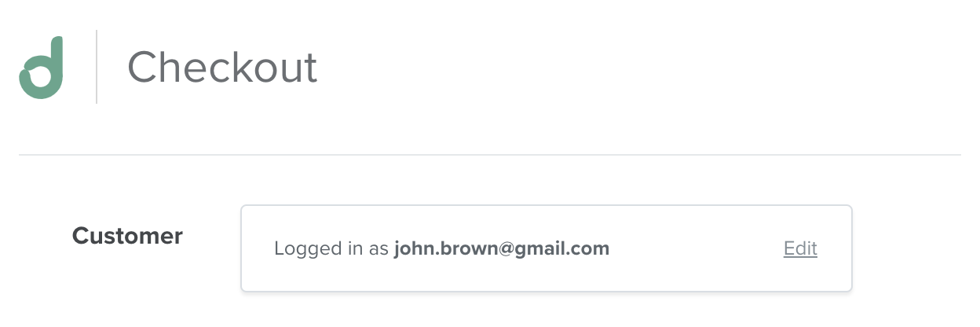The height and width of the screenshot is (327, 980).
Task: Click the bold email in the customer box
Action: tap(502, 248)
